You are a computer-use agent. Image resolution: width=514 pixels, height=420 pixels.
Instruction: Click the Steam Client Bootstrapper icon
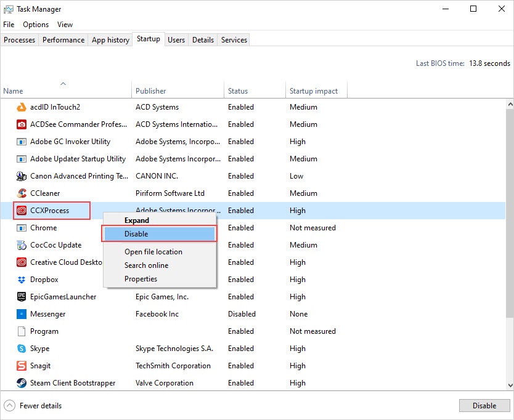pos(21,383)
